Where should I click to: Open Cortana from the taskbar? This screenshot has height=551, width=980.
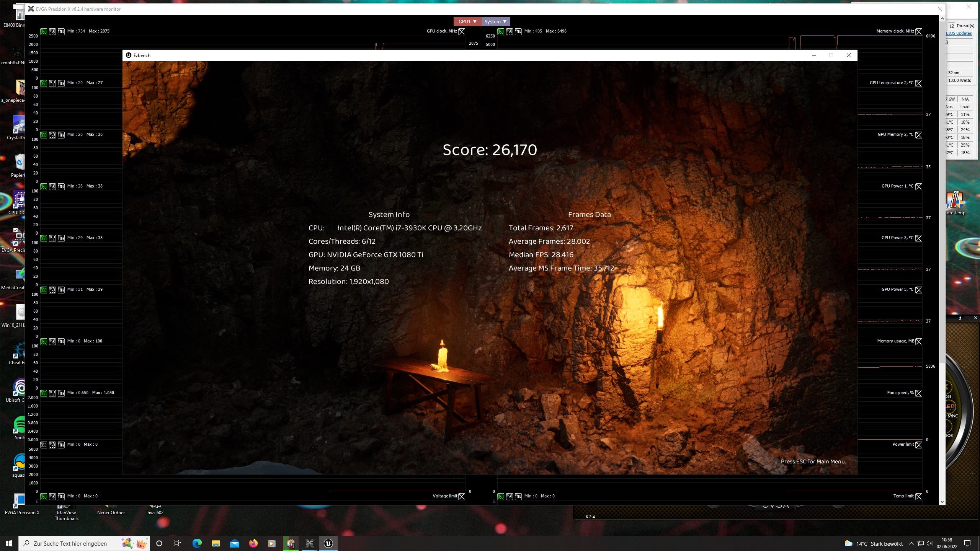point(159,543)
